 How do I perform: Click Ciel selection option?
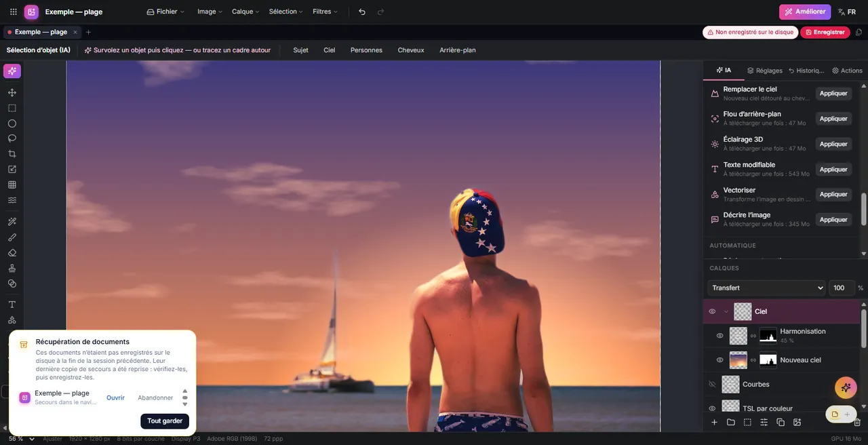pos(330,50)
